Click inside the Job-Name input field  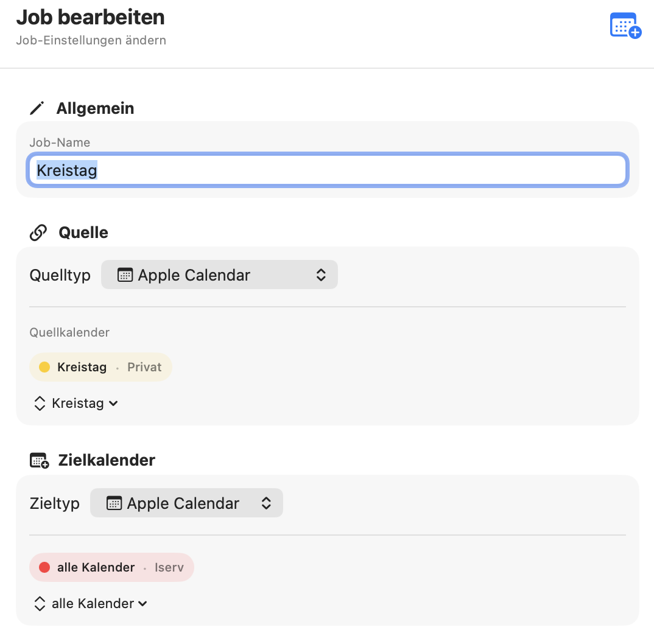328,170
